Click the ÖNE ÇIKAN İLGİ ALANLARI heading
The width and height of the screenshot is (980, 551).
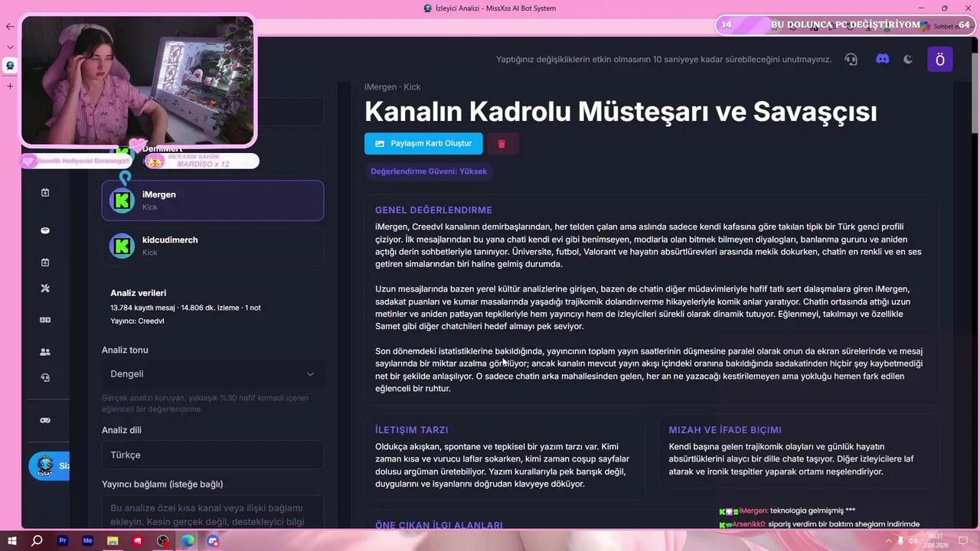click(x=439, y=525)
